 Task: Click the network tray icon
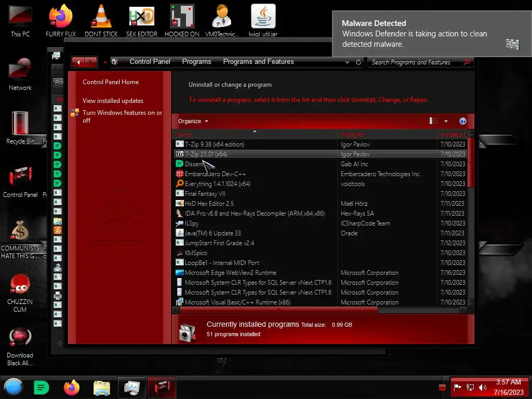point(470,388)
